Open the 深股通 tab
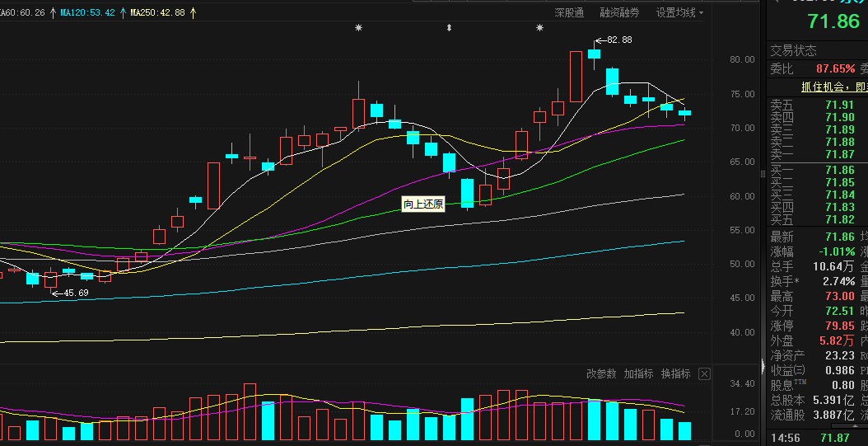 tap(569, 12)
